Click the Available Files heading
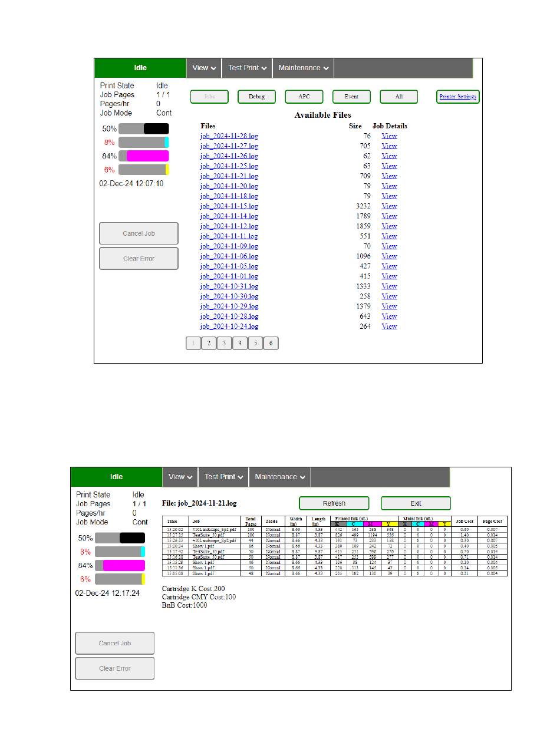The image size is (560, 752). point(323,116)
